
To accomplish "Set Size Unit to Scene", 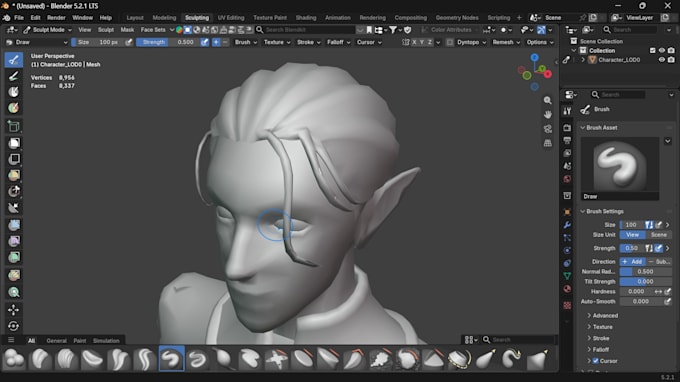I will [x=659, y=235].
